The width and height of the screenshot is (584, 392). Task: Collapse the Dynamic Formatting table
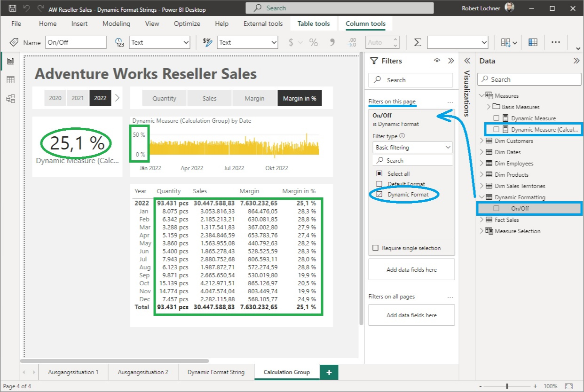coord(481,197)
